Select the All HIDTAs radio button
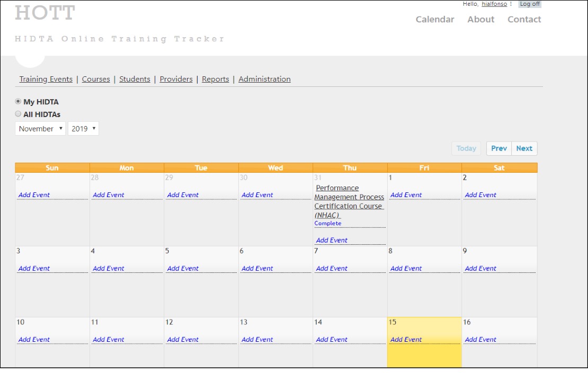Screen dimensions: 588x373 pyautogui.click(x=19, y=114)
